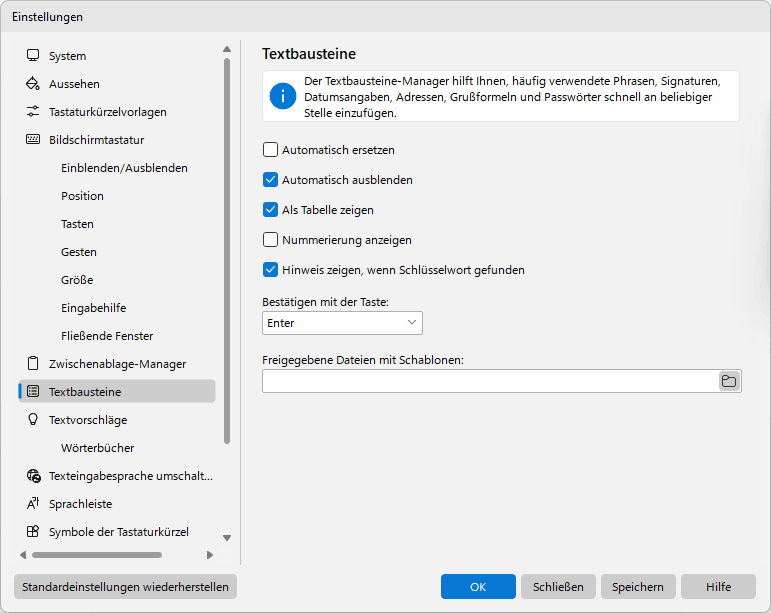Click the Aussehen paint bucket icon
Image resolution: width=771 pixels, height=613 pixels.
(x=33, y=84)
